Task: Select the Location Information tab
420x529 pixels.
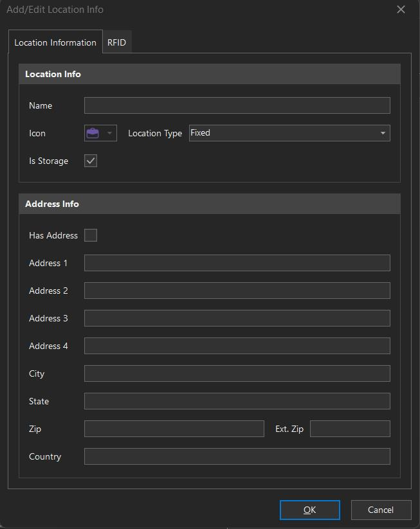Action: click(55, 42)
